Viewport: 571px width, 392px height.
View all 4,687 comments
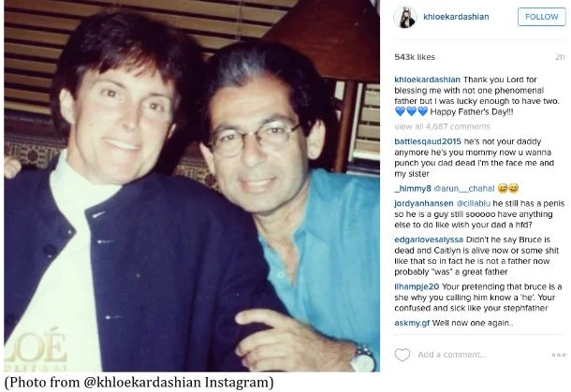(x=443, y=126)
